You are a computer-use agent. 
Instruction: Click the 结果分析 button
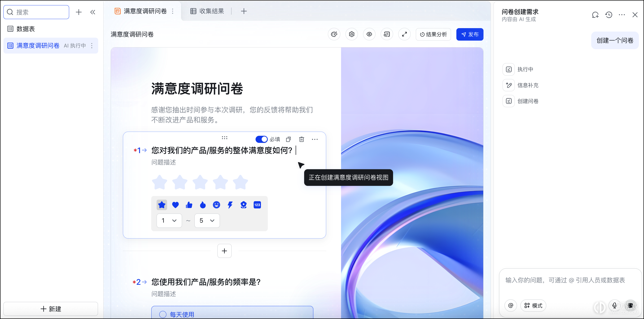point(433,34)
